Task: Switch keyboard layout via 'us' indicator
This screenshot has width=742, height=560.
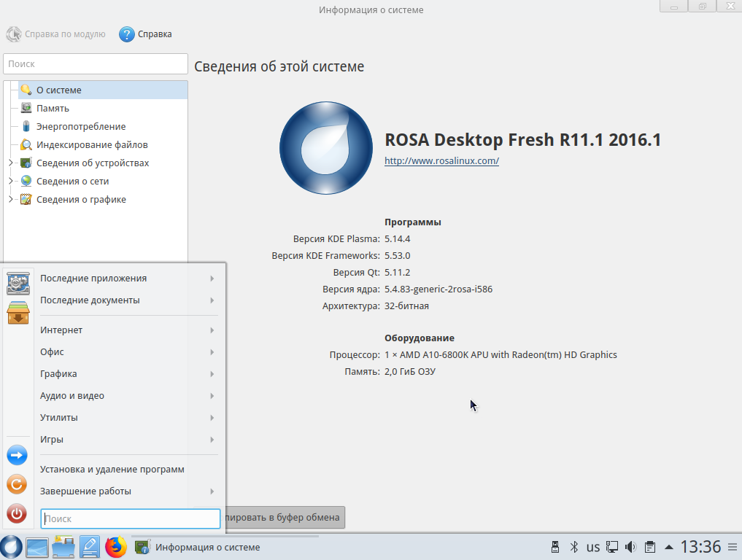Action: coord(593,547)
